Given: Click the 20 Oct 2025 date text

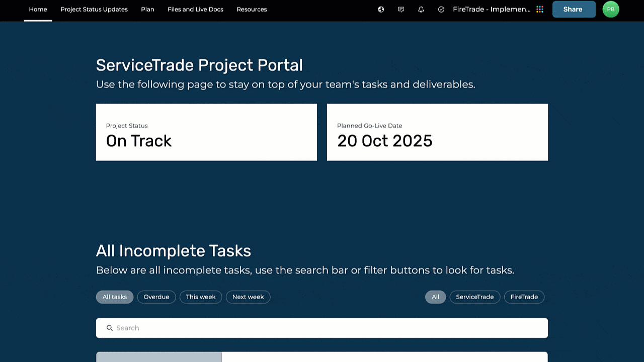Looking at the screenshot, I should click(x=385, y=141).
